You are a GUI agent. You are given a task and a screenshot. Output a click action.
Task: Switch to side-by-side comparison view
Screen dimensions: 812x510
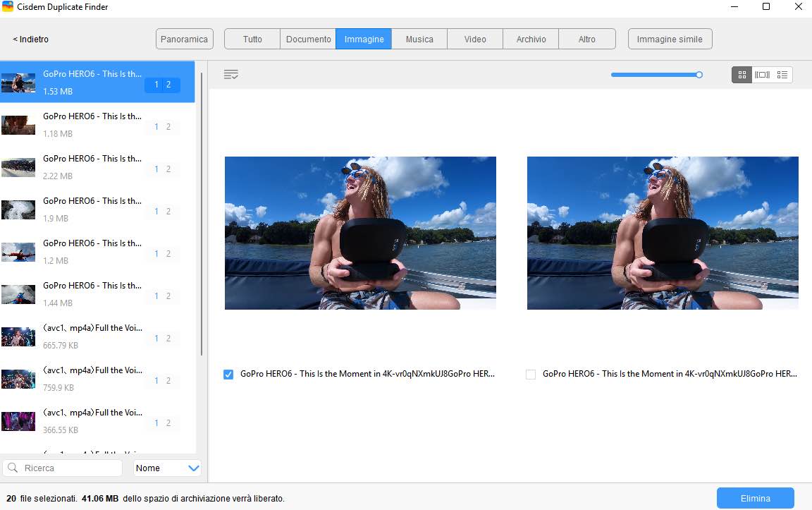tap(762, 74)
